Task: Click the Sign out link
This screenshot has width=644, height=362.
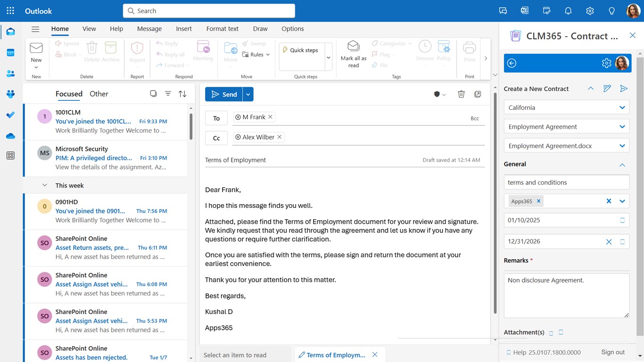Action: click(x=612, y=352)
